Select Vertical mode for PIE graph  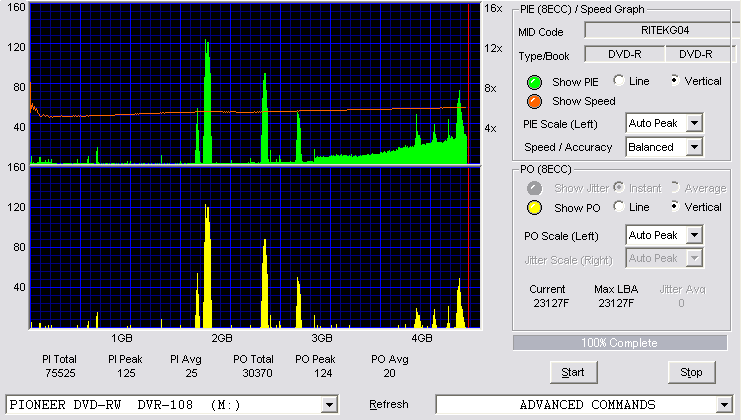point(675,80)
